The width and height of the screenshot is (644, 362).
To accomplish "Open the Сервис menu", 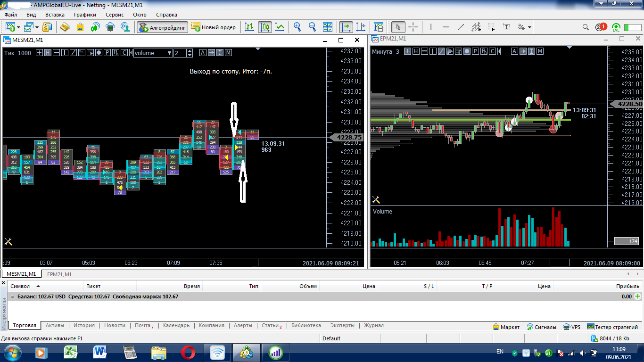I will pyautogui.click(x=115, y=15).
